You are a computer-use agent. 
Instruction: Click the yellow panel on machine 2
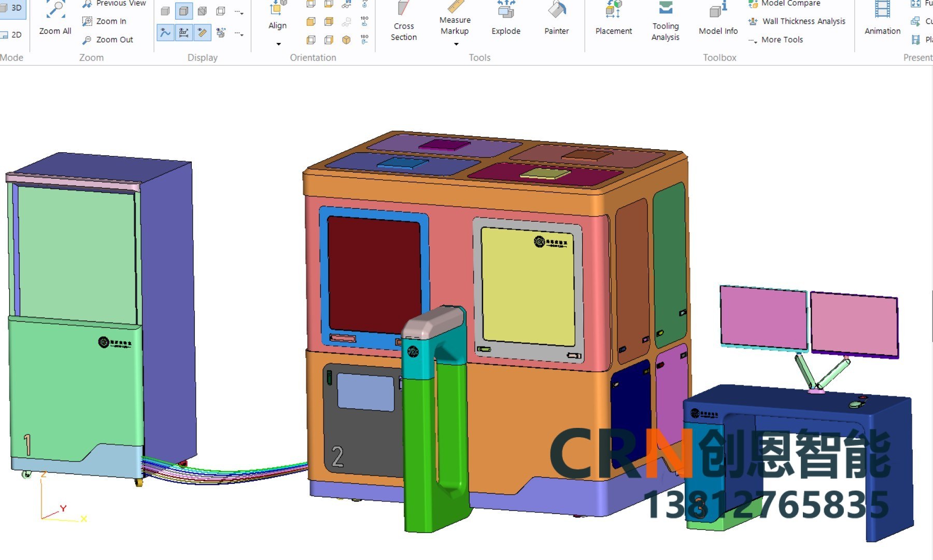[x=528, y=286]
